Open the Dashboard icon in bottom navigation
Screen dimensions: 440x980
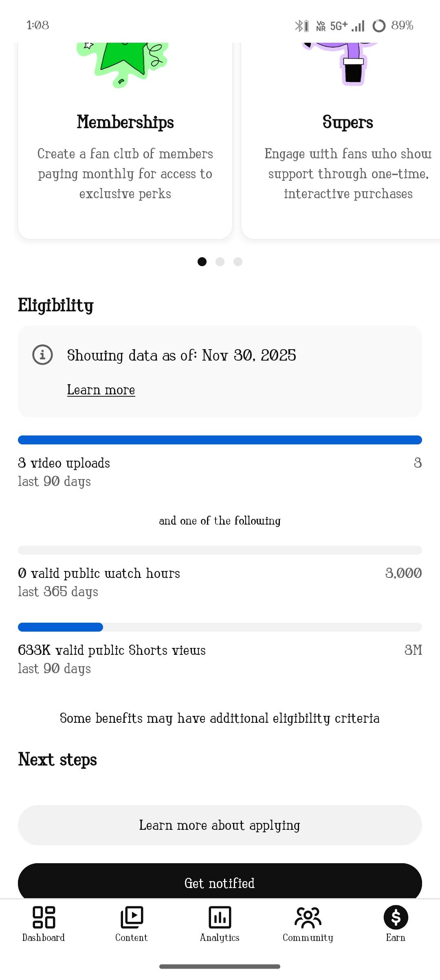44,918
